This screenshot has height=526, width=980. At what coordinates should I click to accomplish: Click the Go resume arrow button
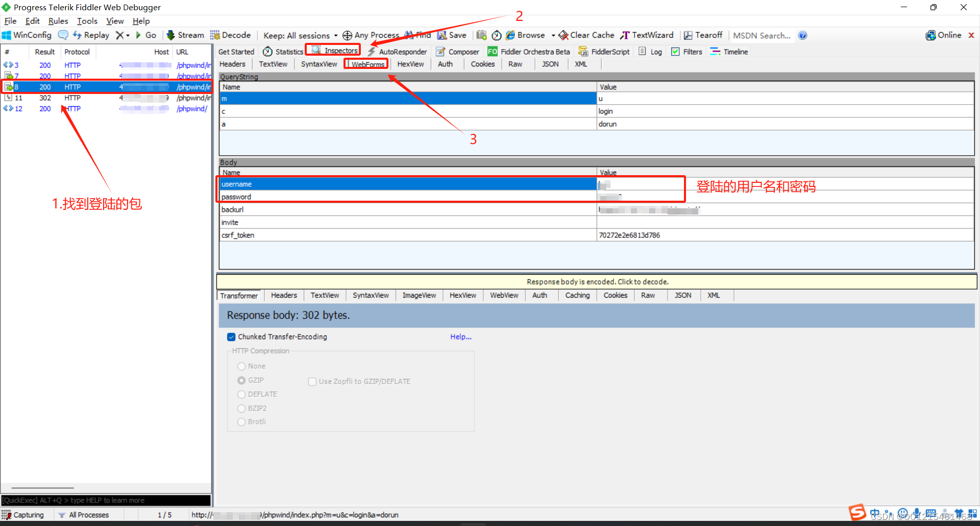click(145, 35)
